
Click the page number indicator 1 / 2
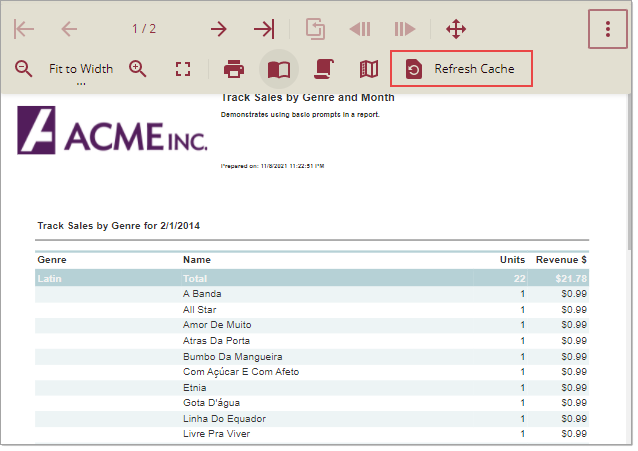(144, 29)
